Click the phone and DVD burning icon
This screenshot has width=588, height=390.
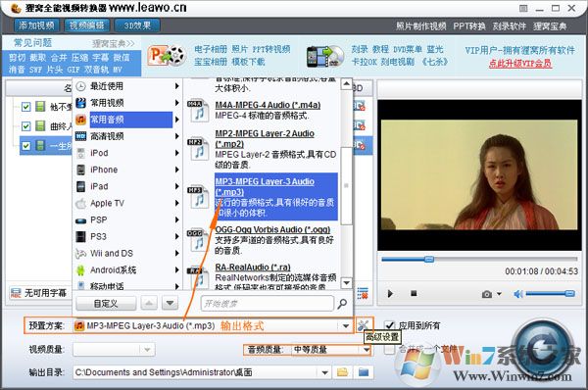[x=324, y=57]
